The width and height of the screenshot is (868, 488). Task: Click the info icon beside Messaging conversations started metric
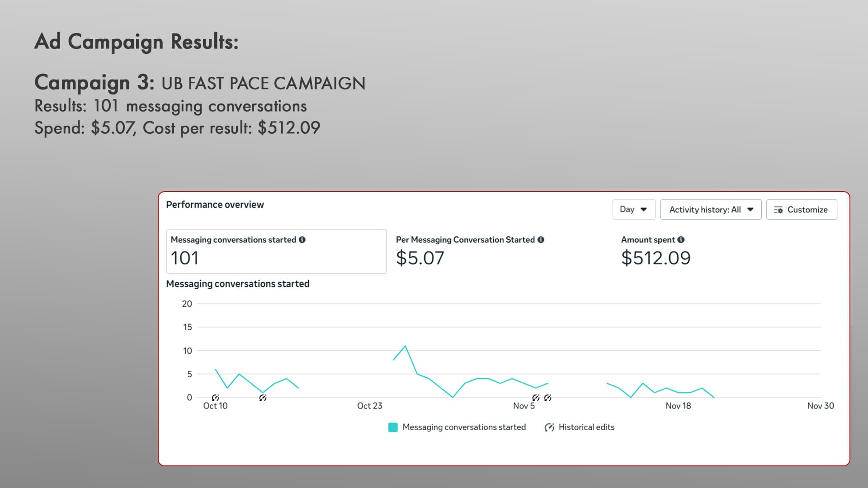[302, 240]
